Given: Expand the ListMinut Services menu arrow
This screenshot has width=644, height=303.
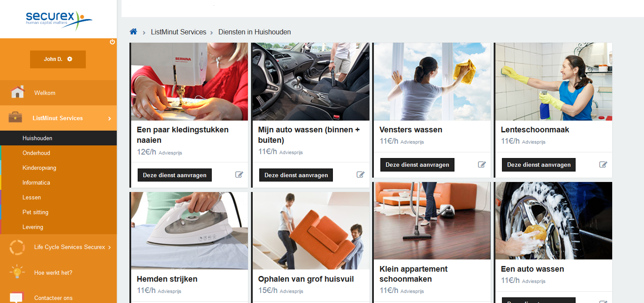Looking at the screenshot, I should pyautogui.click(x=109, y=118).
